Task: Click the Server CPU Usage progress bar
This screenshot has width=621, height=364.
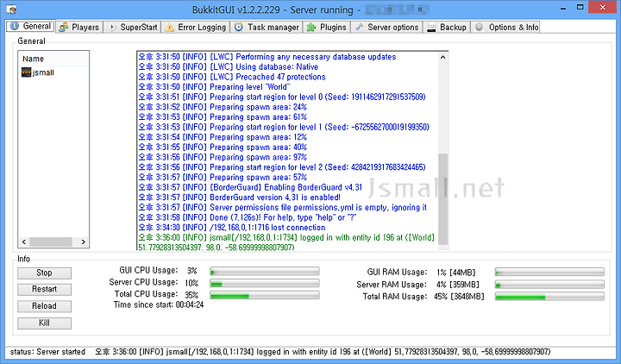Action: point(265,284)
